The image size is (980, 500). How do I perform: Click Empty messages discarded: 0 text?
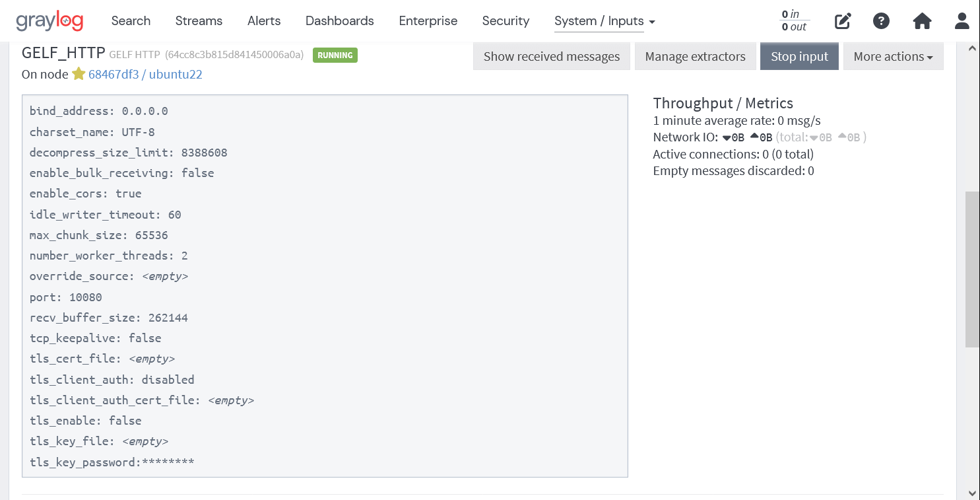coord(733,170)
